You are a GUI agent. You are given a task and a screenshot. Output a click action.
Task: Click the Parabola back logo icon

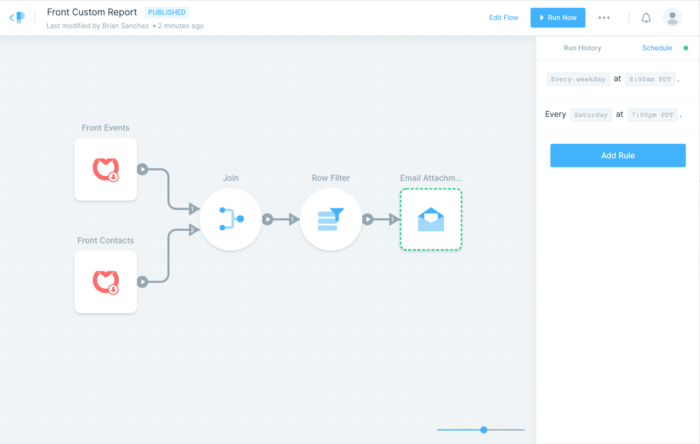(17, 17)
